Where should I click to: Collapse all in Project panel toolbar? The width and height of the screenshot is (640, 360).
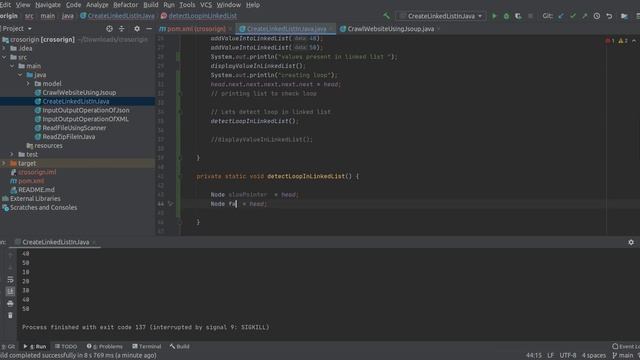click(x=122, y=29)
